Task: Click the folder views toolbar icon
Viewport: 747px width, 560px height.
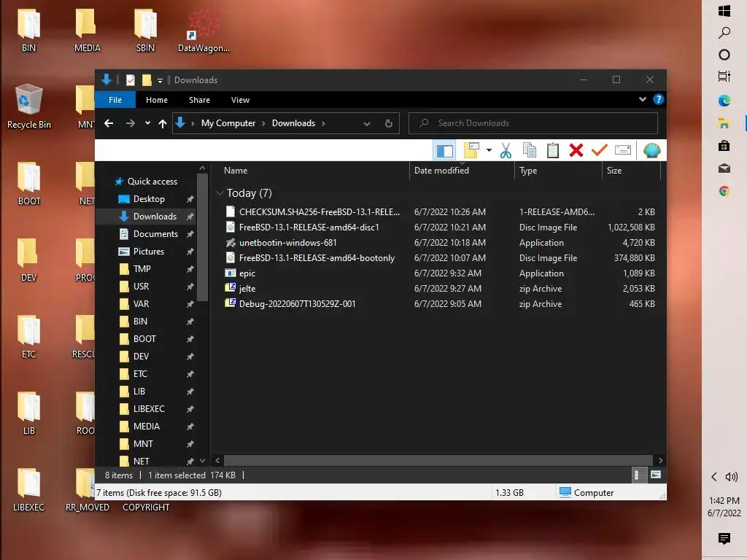Action: click(x=471, y=150)
